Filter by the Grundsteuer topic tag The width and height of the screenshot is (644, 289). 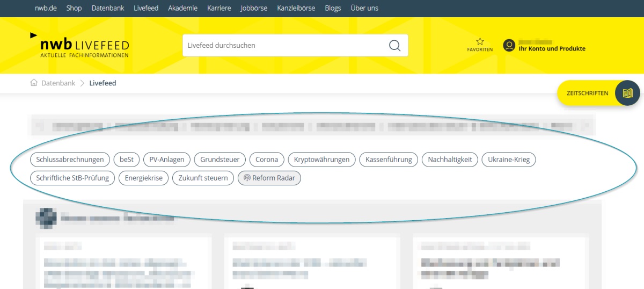pos(220,160)
